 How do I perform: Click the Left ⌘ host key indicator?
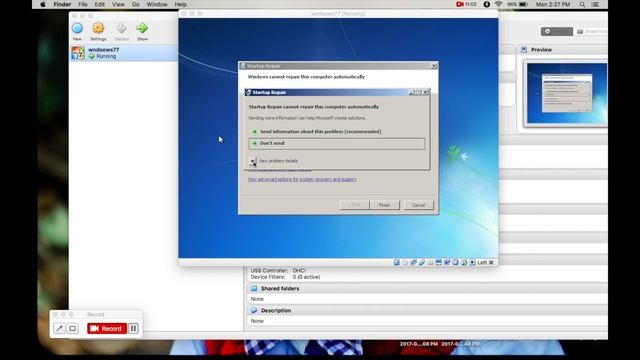(485, 262)
